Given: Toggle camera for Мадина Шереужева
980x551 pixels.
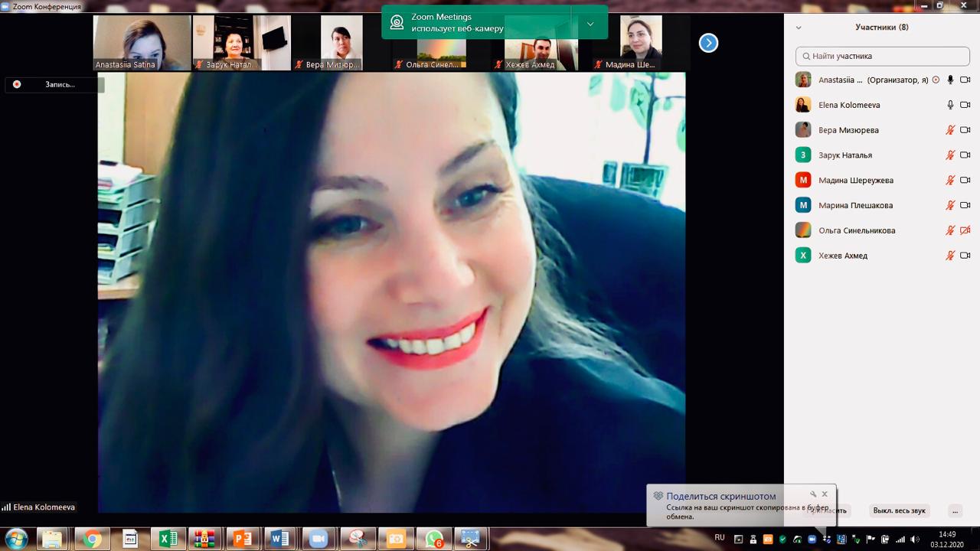Looking at the screenshot, I should click(965, 181).
